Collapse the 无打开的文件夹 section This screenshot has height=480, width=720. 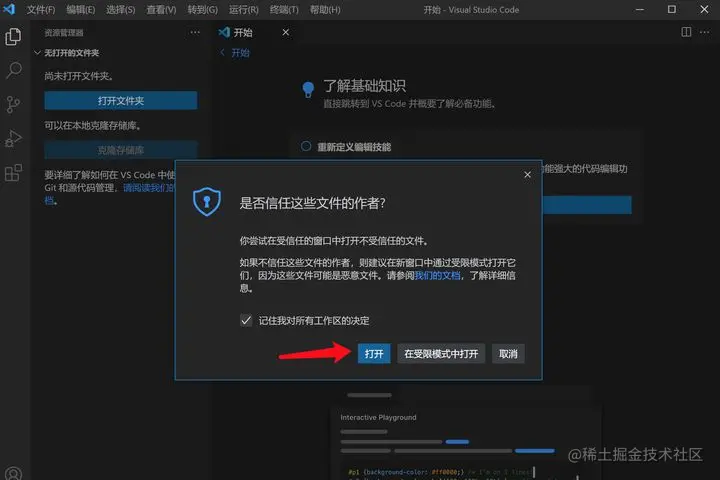37,53
